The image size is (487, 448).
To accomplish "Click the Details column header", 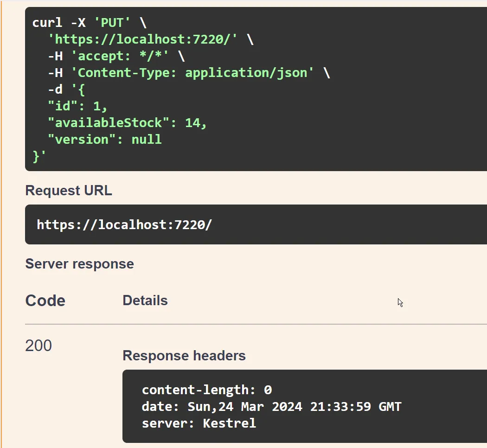I will point(145,300).
